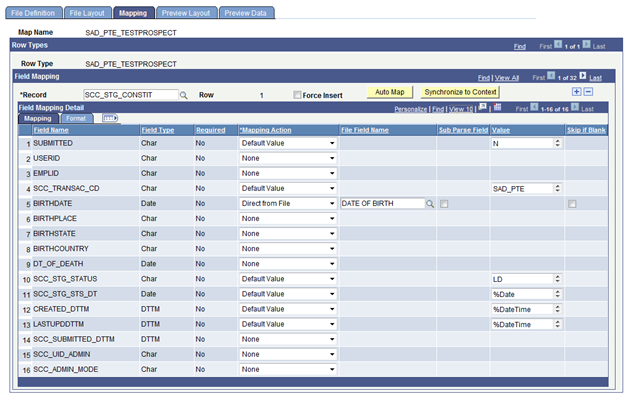
Task: Click the Show All Columns tab icon
Action: 110,118
